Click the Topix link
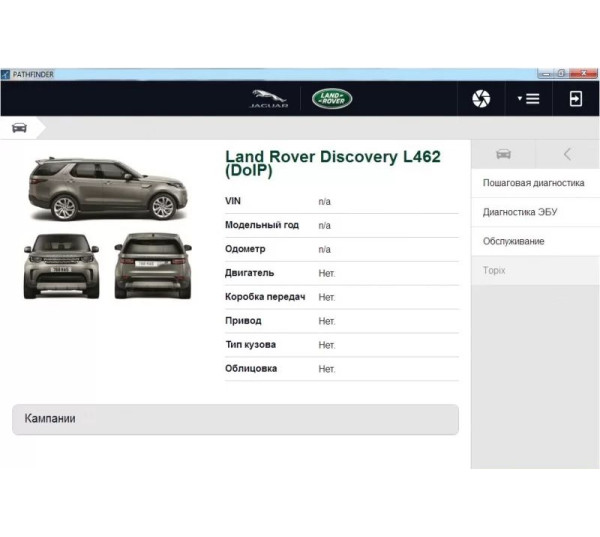Screen dimensions: 600x537 click(x=495, y=270)
